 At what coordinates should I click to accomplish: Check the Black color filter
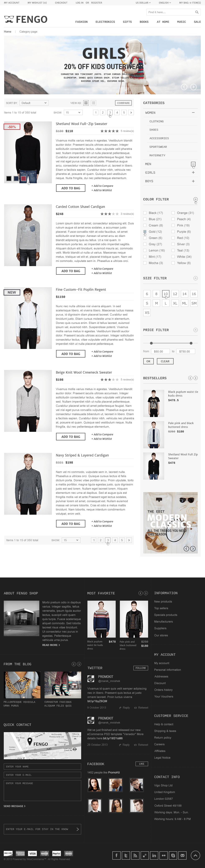[x=145, y=213]
